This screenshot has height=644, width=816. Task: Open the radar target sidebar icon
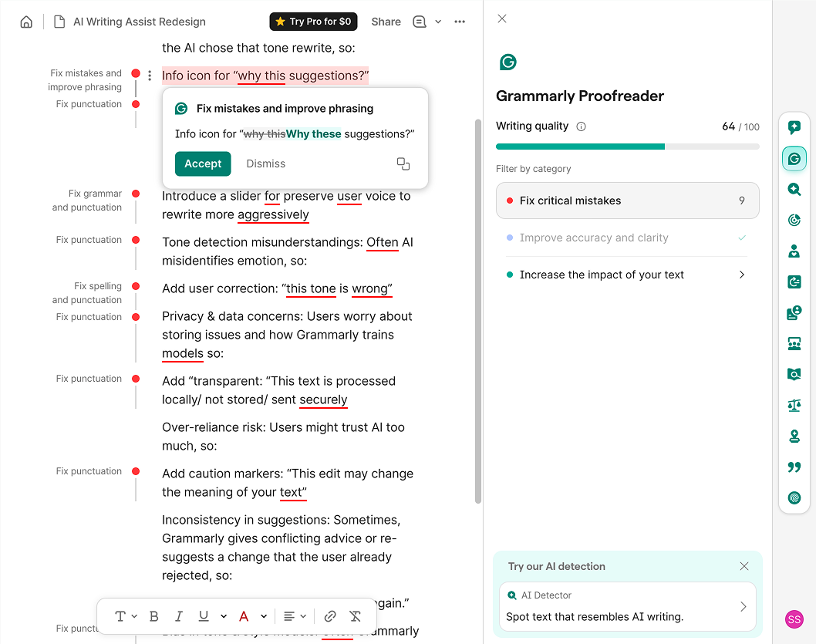coord(794,220)
